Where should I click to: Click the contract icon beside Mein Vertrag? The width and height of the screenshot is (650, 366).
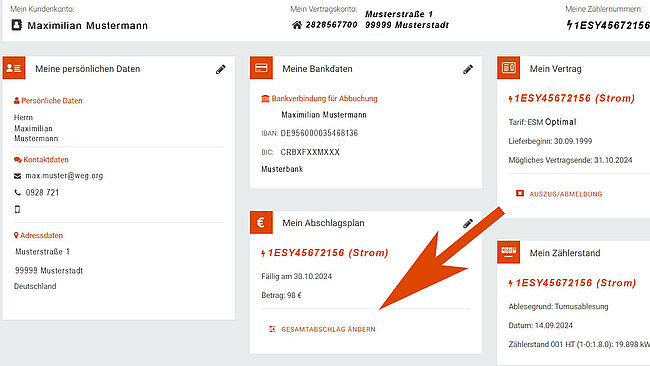click(x=508, y=68)
